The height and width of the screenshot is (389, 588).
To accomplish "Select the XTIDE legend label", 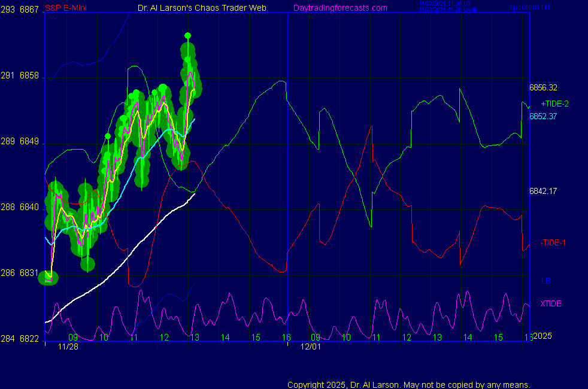I will [x=551, y=303].
